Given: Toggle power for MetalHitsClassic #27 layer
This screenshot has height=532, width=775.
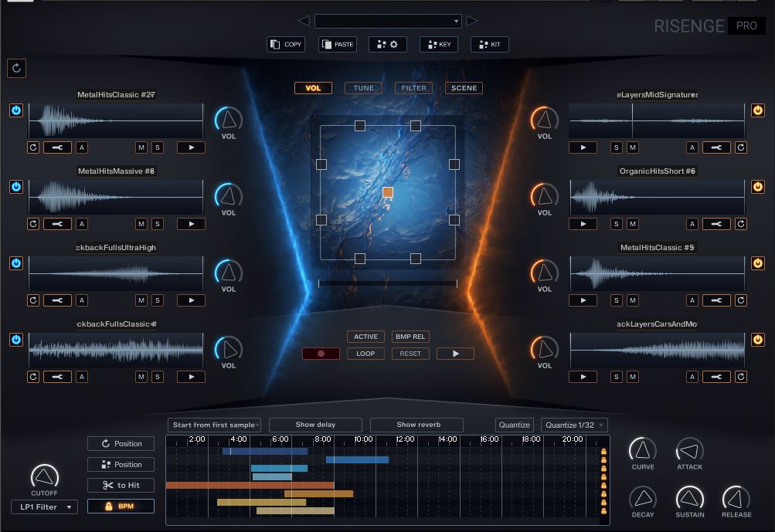Looking at the screenshot, I should coord(16,110).
